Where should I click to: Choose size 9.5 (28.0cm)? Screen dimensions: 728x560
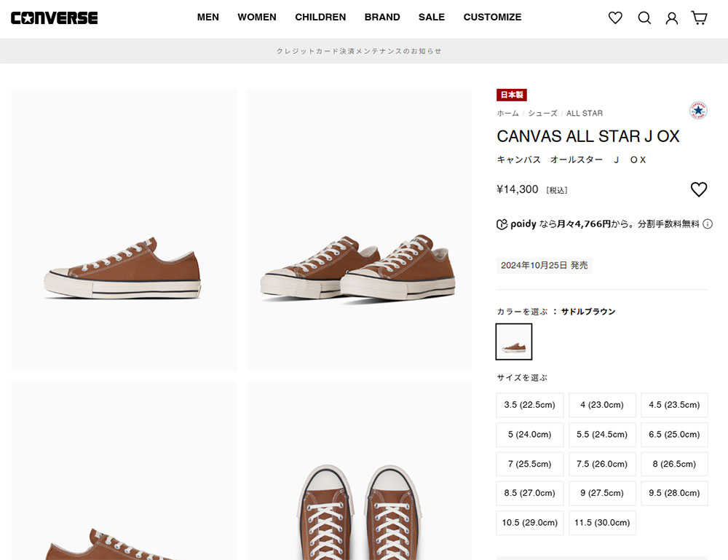click(674, 493)
